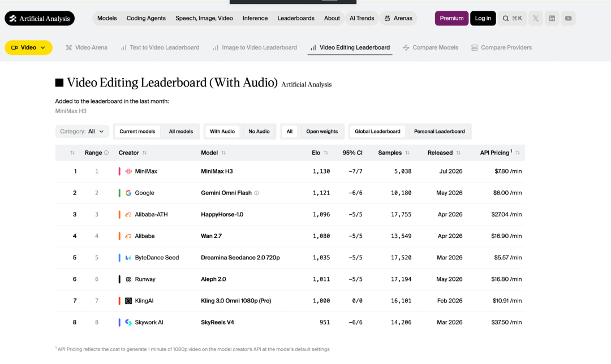Sort by Elo column arrows
611x364 pixels.
pyautogui.click(x=326, y=153)
